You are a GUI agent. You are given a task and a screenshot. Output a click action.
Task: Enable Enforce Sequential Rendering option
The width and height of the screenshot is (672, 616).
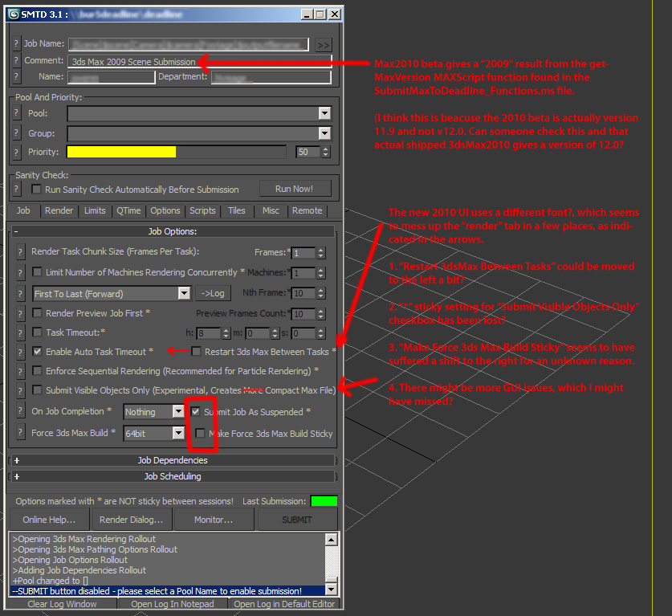click(37, 370)
